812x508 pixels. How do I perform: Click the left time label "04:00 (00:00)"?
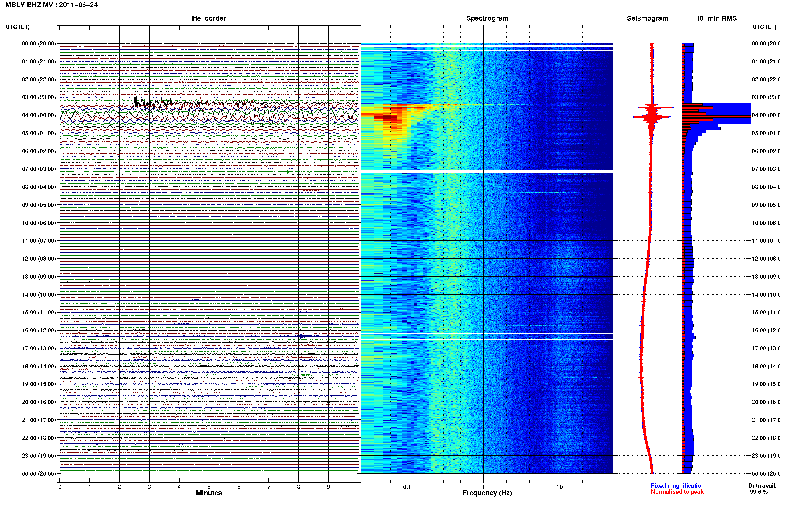[x=39, y=115]
